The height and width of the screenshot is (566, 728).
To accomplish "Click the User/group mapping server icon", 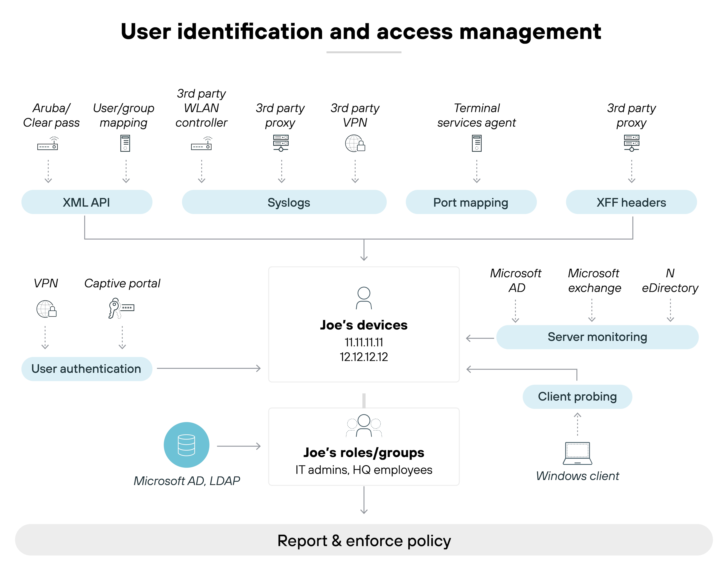I will tap(125, 143).
